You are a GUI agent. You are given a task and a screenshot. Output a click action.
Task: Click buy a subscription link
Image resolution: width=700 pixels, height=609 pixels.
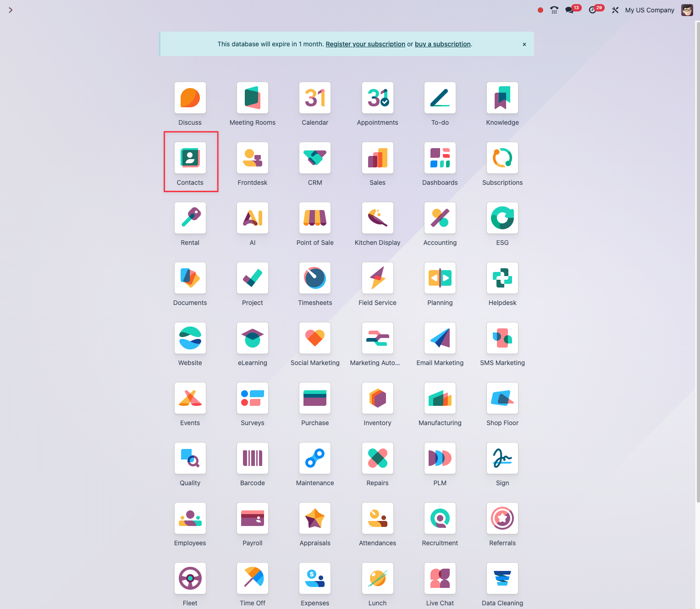(x=443, y=44)
